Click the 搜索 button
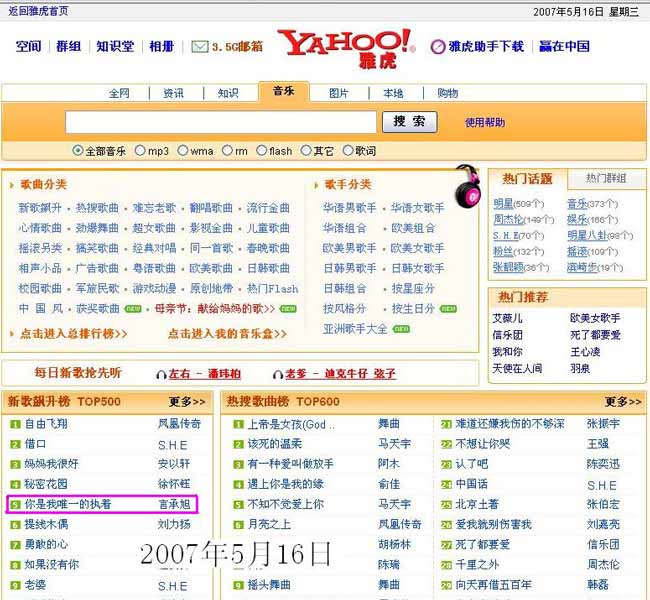650x600 pixels. pos(410,121)
